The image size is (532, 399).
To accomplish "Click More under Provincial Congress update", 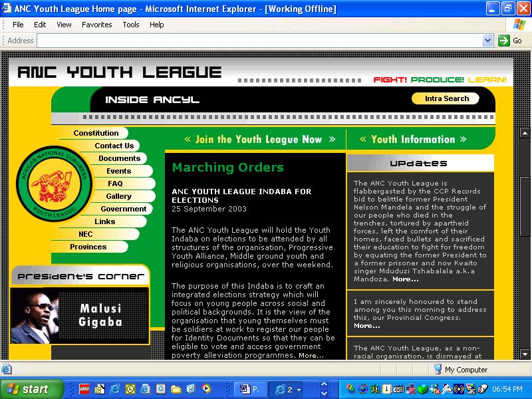I will coord(367,326).
